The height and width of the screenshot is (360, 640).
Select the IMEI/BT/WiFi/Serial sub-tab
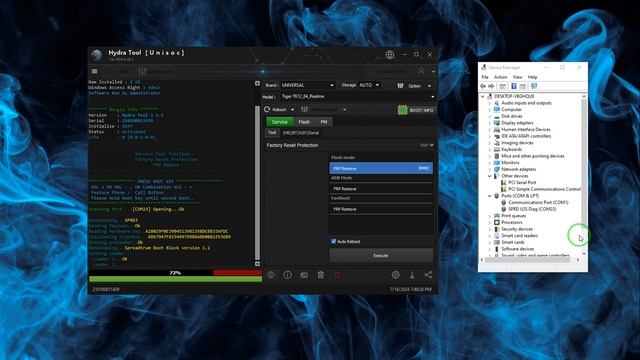coord(301,133)
